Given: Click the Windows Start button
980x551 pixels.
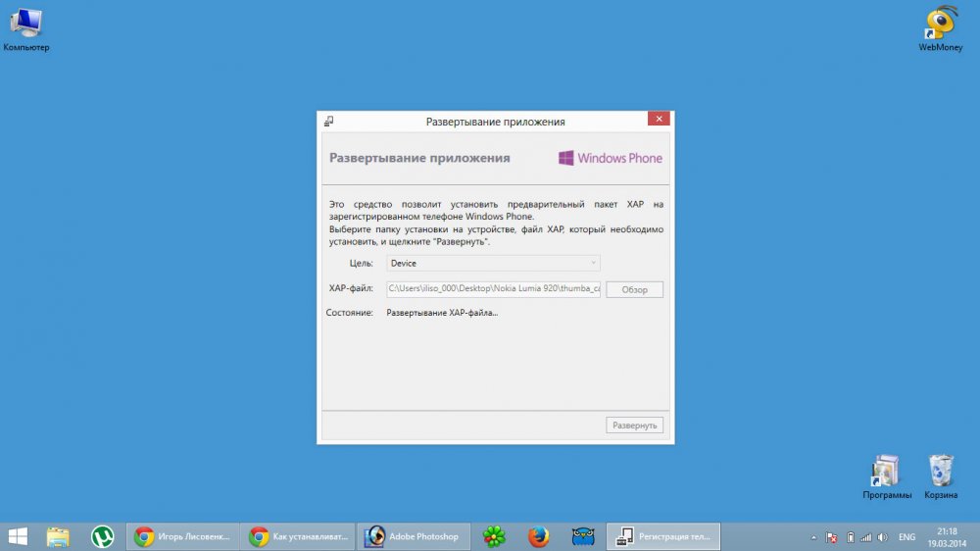Looking at the screenshot, I should tap(18, 536).
